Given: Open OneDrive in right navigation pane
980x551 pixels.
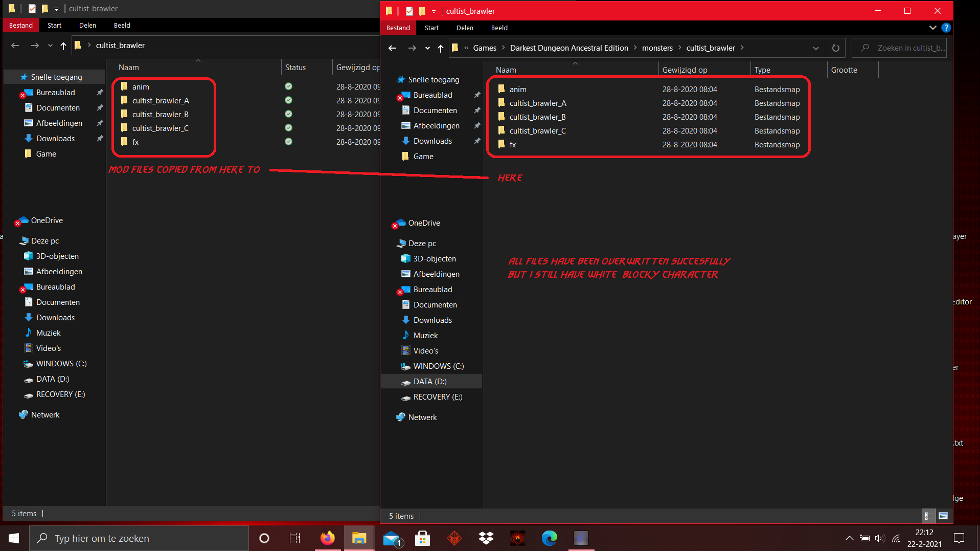Looking at the screenshot, I should click(424, 223).
